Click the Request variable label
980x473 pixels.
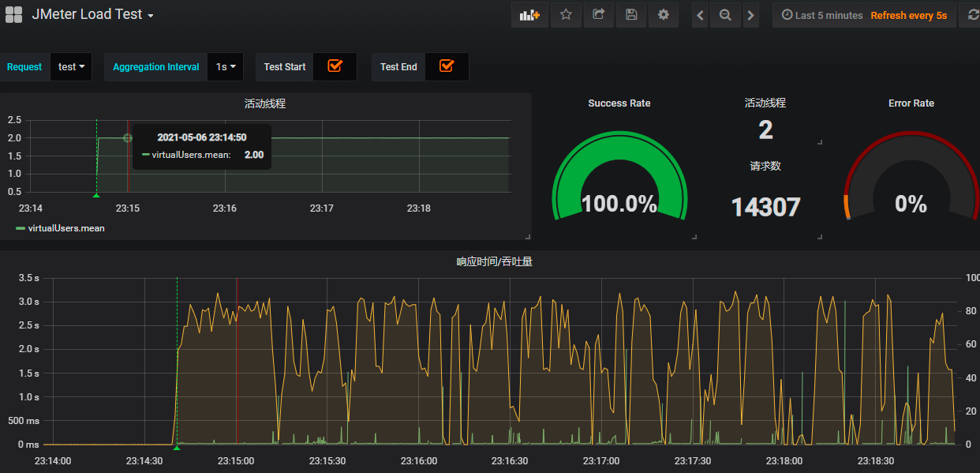[x=24, y=67]
